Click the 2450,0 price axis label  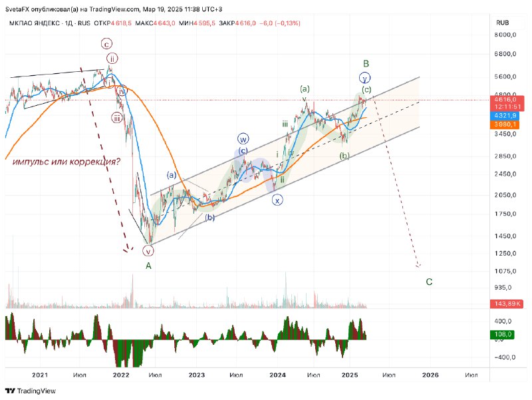pyautogui.click(x=505, y=174)
